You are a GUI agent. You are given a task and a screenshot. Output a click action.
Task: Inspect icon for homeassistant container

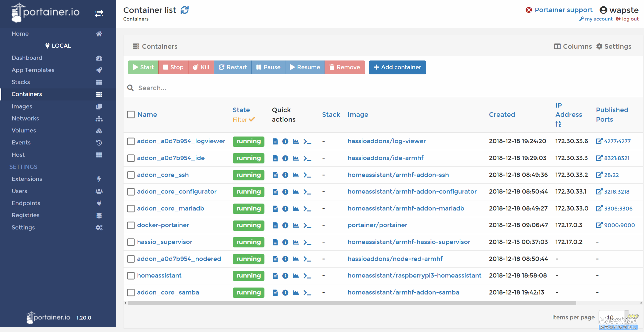point(285,276)
